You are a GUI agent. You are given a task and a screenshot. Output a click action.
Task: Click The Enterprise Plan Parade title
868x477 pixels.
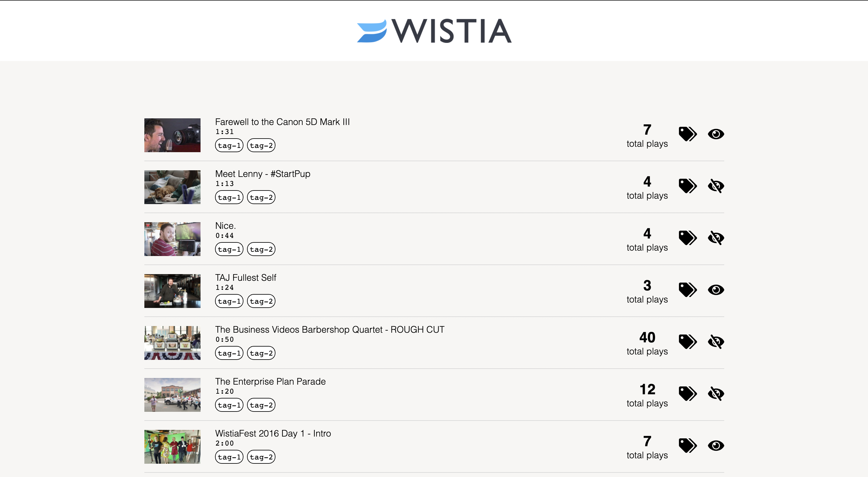coord(270,381)
